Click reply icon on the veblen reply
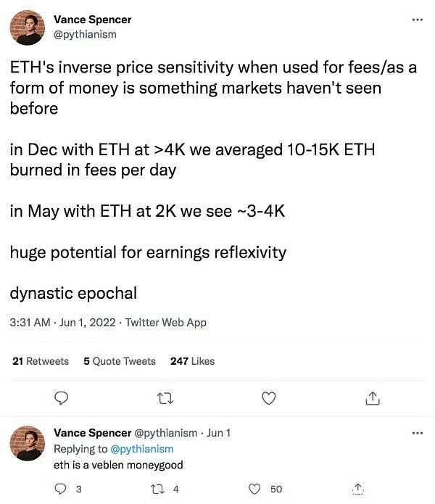The image size is (435, 504). click(62, 489)
